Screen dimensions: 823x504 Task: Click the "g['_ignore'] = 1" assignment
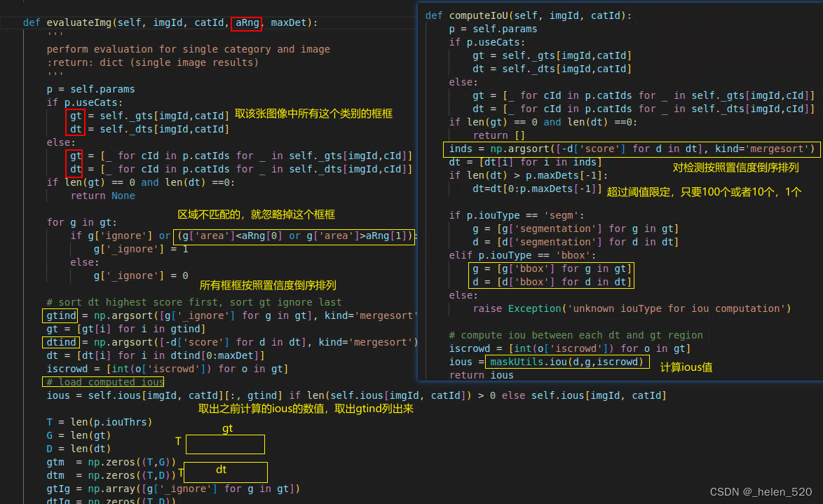click(x=141, y=250)
